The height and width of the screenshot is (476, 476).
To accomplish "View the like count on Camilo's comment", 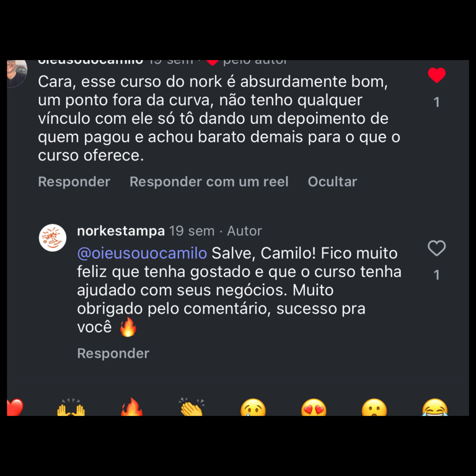I will [x=436, y=102].
